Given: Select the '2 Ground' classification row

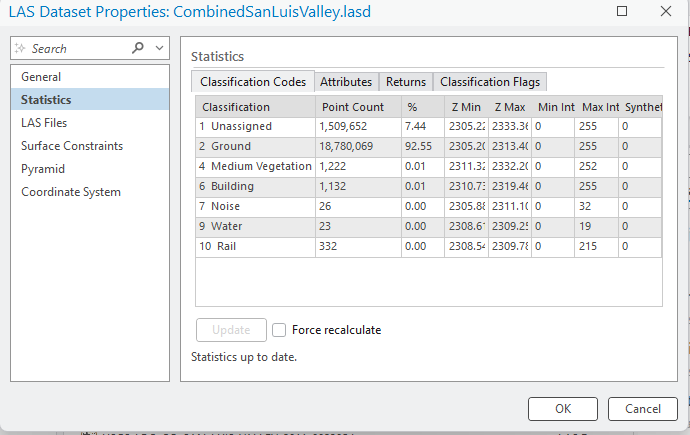Looking at the screenshot, I should pyautogui.click(x=429, y=146).
